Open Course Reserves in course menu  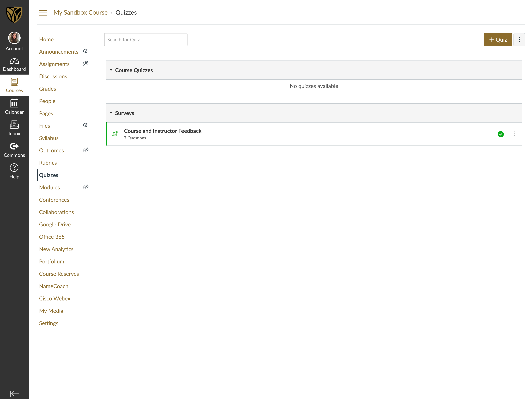pos(59,274)
